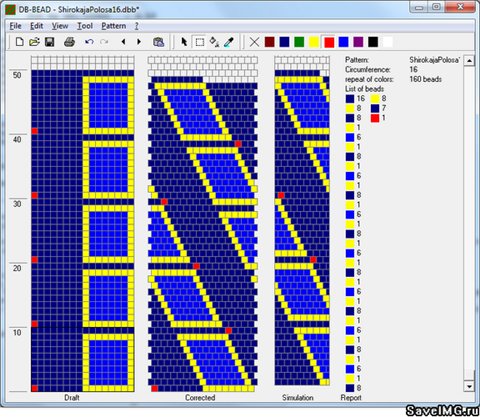The height and width of the screenshot is (417, 480).
Task: Click the report scrollbar up arrow
Action: (x=469, y=61)
